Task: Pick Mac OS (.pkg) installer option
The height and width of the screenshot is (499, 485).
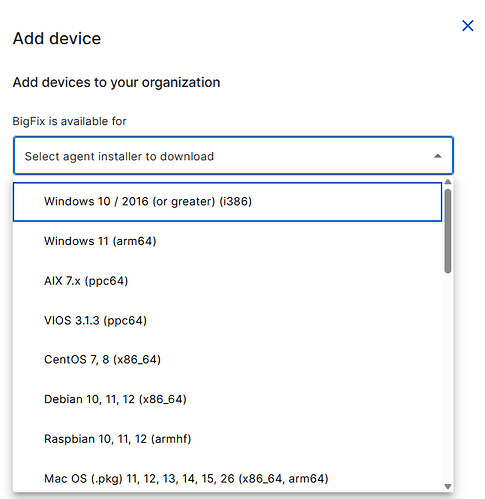Action: click(227, 476)
